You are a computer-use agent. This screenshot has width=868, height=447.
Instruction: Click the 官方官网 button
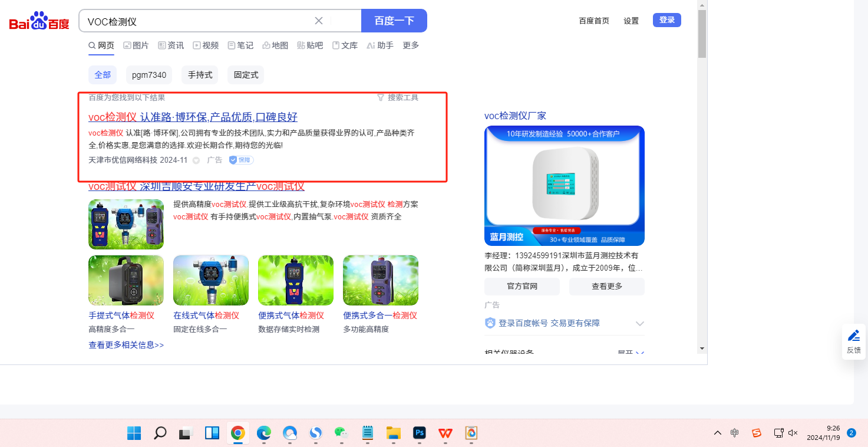tap(522, 287)
